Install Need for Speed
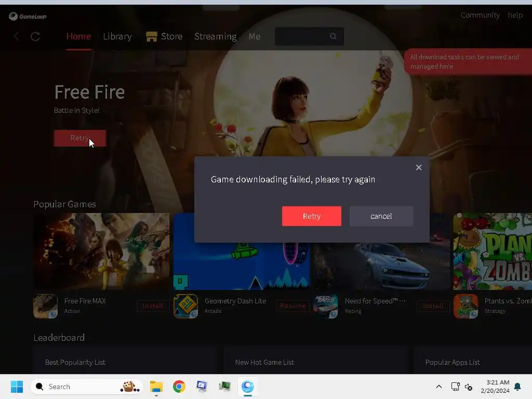Image resolution: width=532 pixels, height=399 pixels. point(433,306)
